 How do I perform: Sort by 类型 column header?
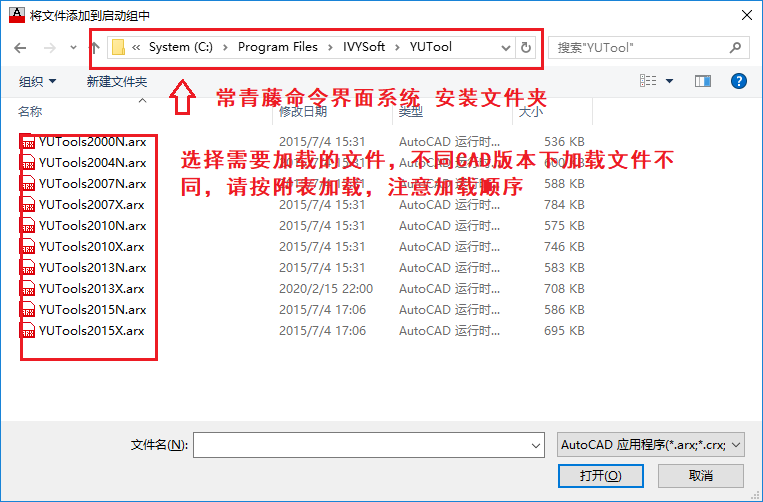pos(411,112)
